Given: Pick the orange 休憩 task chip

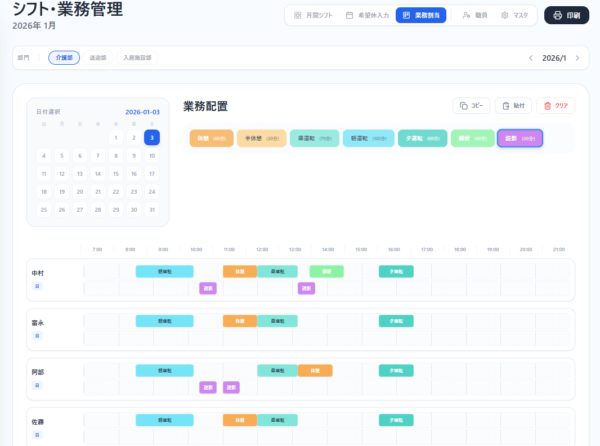Looking at the screenshot, I should point(211,139).
